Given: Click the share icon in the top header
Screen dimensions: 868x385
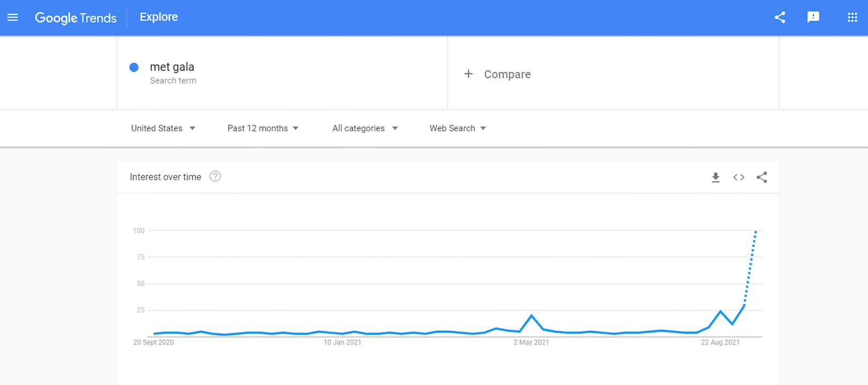Looking at the screenshot, I should [x=780, y=18].
